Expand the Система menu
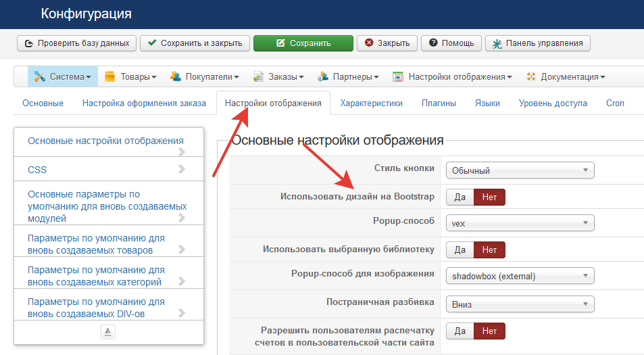Screen dimensions: 644x355 63,76
